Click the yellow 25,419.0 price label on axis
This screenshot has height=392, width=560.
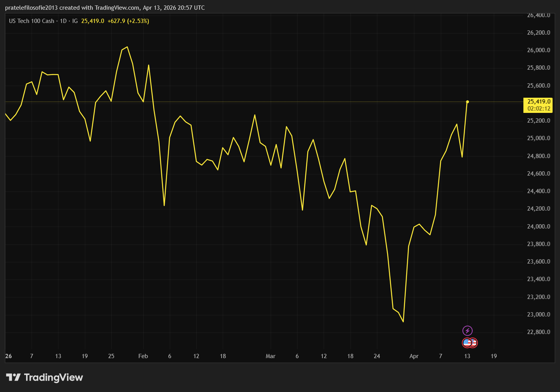(x=539, y=102)
